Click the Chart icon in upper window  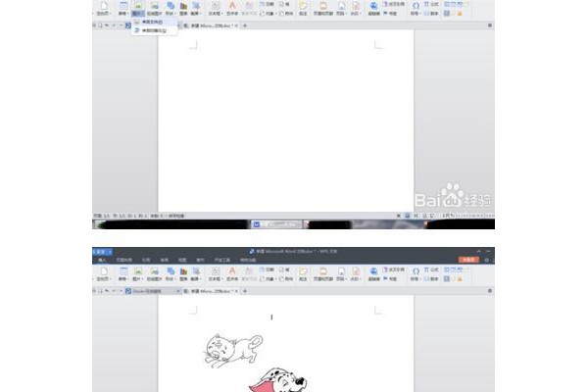point(183,6)
